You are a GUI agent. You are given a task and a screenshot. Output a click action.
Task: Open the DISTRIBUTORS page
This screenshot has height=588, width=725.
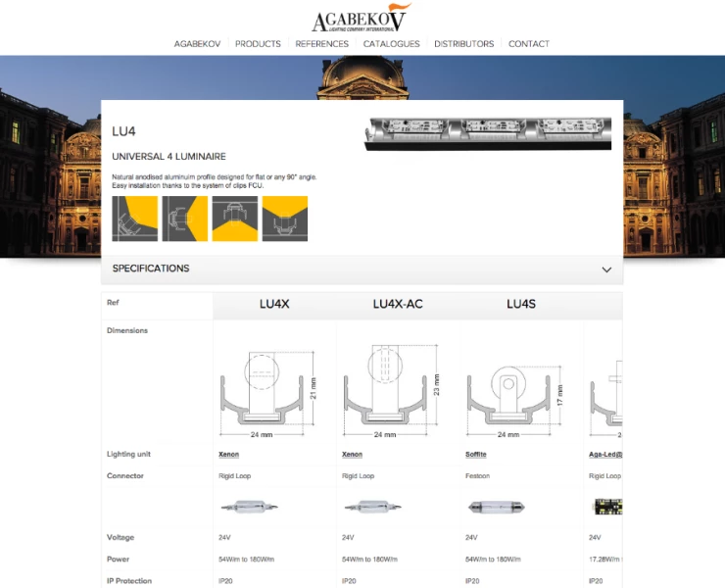(463, 44)
